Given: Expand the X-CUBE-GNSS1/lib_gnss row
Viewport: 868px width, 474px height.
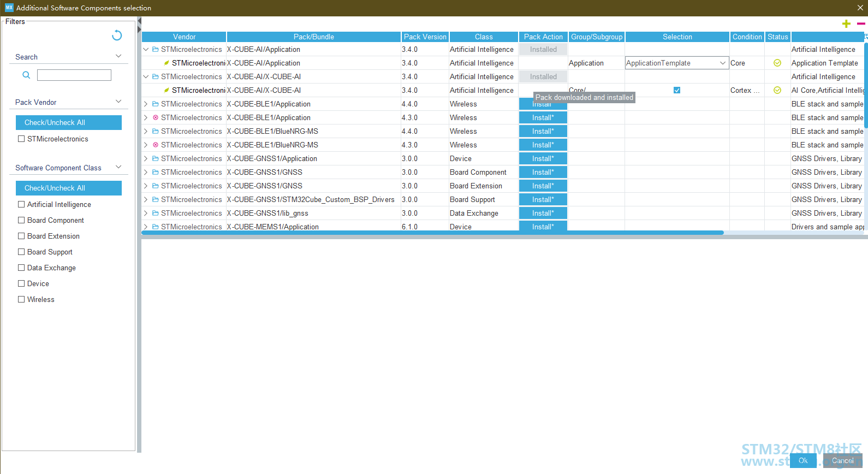Looking at the screenshot, I should (146, 213).
